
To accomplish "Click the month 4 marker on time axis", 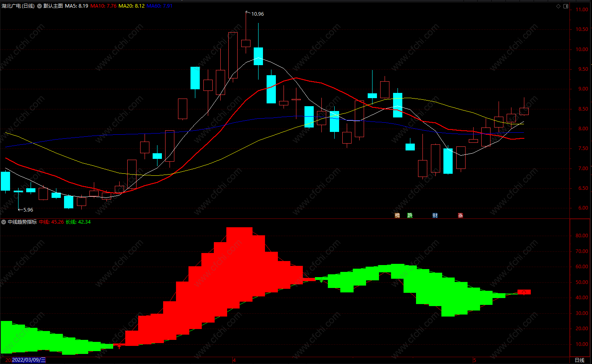I will [234, 360].
